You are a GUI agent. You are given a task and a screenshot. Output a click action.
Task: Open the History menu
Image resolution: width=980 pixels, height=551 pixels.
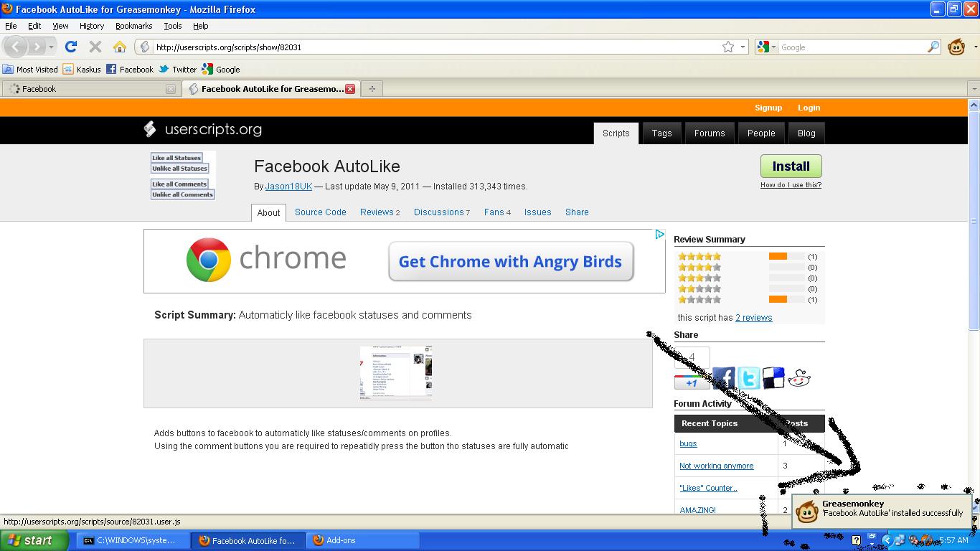92,26
